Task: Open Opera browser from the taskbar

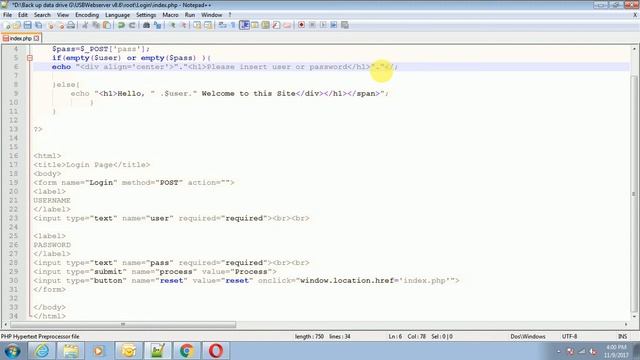Action: click(x=216, y=351)
